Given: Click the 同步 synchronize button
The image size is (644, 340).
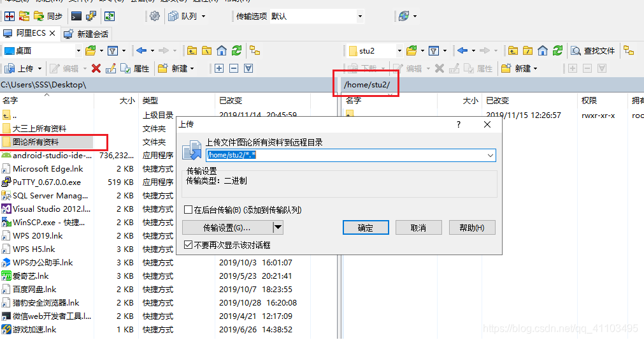Looking at the screenshot, I should [48, 17].
